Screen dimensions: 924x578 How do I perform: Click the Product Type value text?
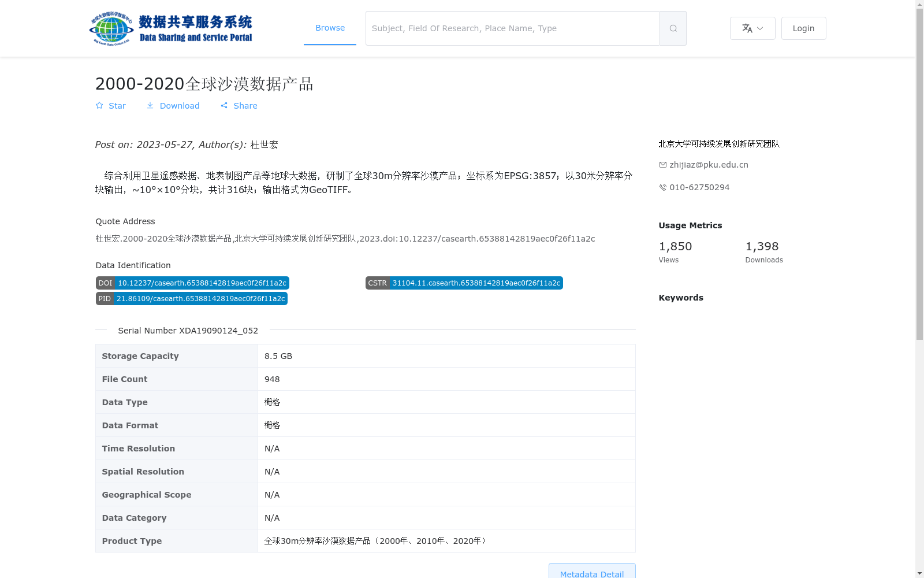coord(376,541)
